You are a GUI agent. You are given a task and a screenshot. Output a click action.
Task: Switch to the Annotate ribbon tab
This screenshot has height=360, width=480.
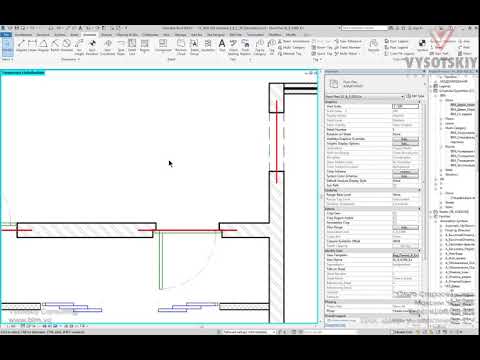[x=89, y=35]
